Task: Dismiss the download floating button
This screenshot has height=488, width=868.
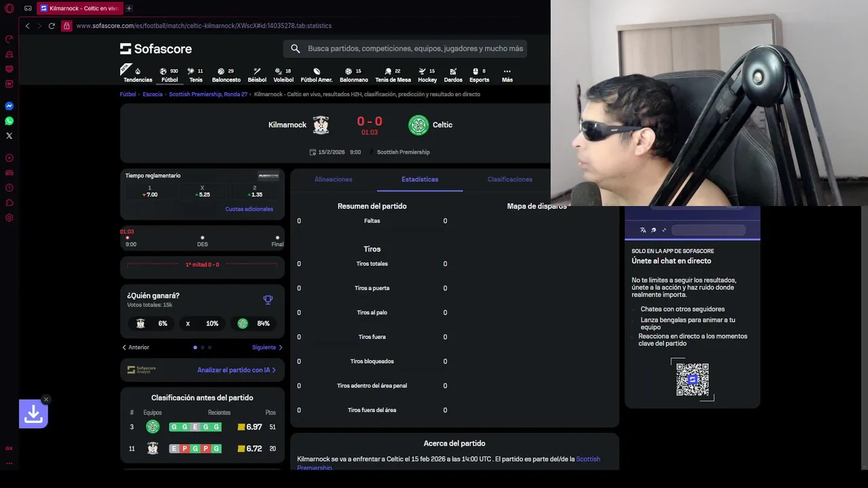Action: tap(45, 399)
